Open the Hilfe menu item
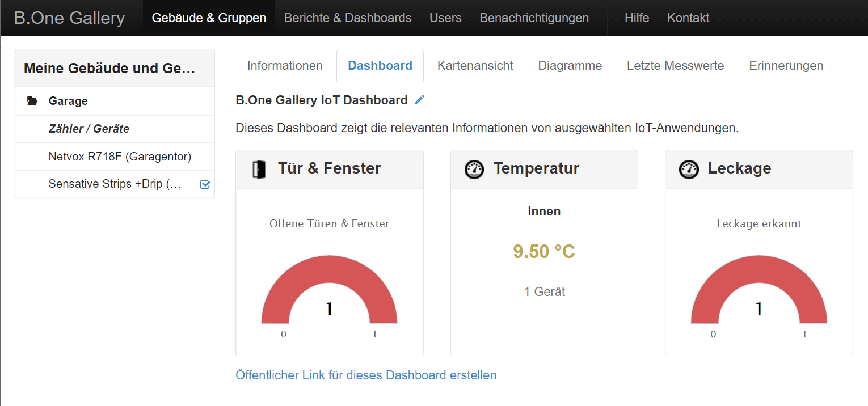 [637, 18]
